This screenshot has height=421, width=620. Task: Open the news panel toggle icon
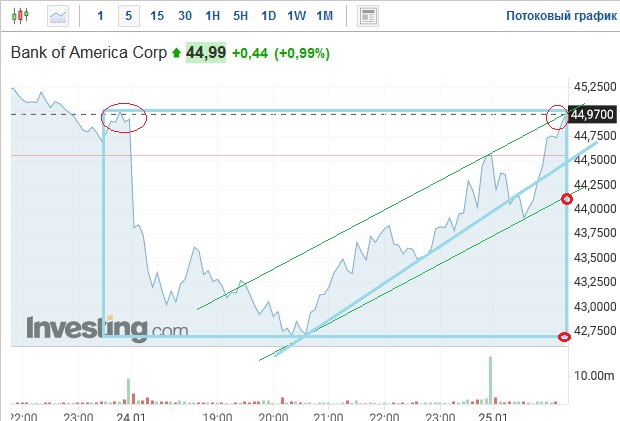[368, 16]
